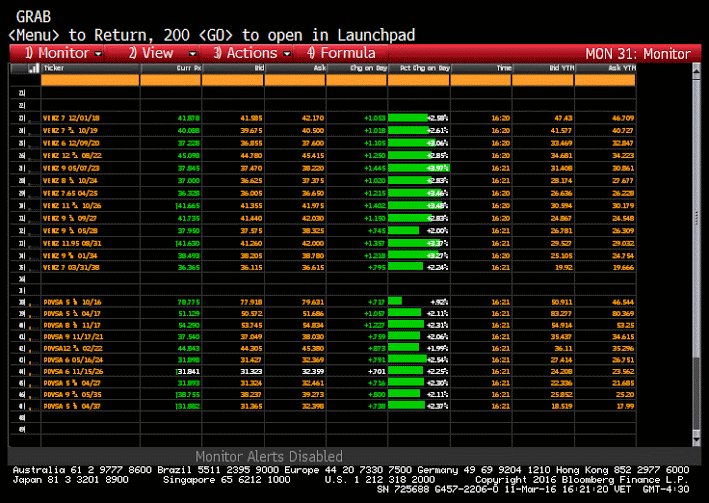
Task: Sort by the Curr Px column header
Action: (171, 68)
